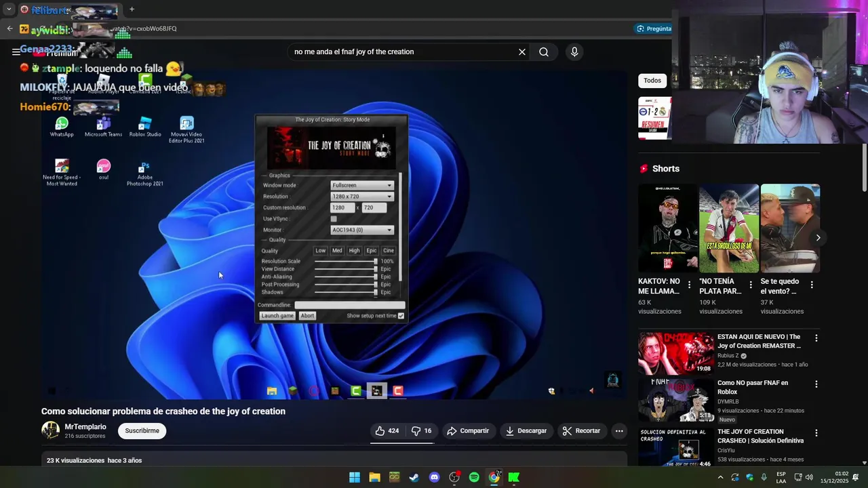Open "Solución Definitiva" Joy of Creation video
868x488 pixels.
click(x=675, y=447)
